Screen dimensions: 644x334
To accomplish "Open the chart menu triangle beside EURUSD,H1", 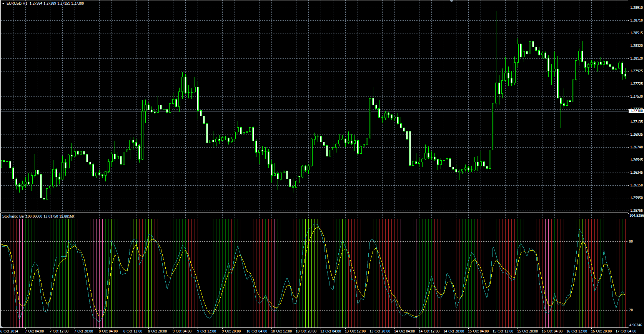I will tap(3, 3).
